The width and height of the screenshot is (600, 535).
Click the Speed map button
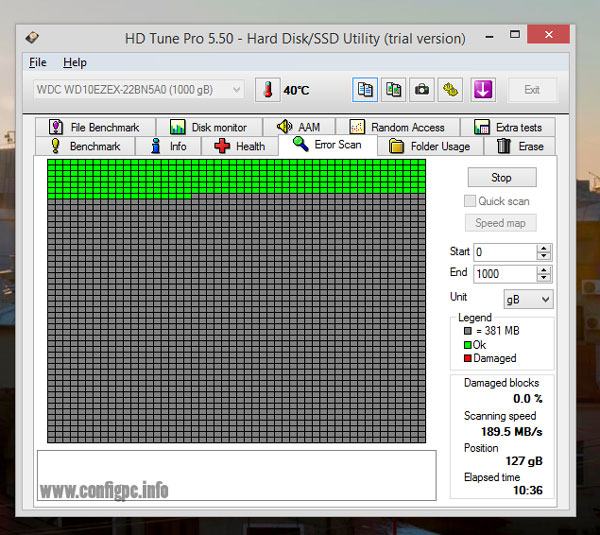pos(501,223)
